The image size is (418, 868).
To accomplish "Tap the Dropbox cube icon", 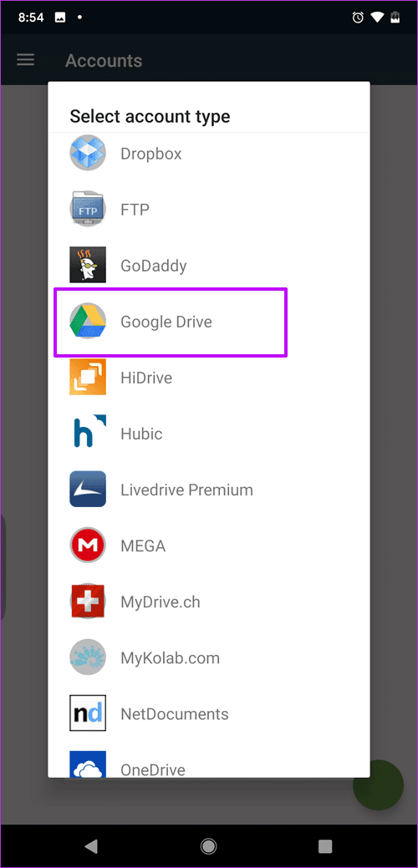I will [88, 153].
